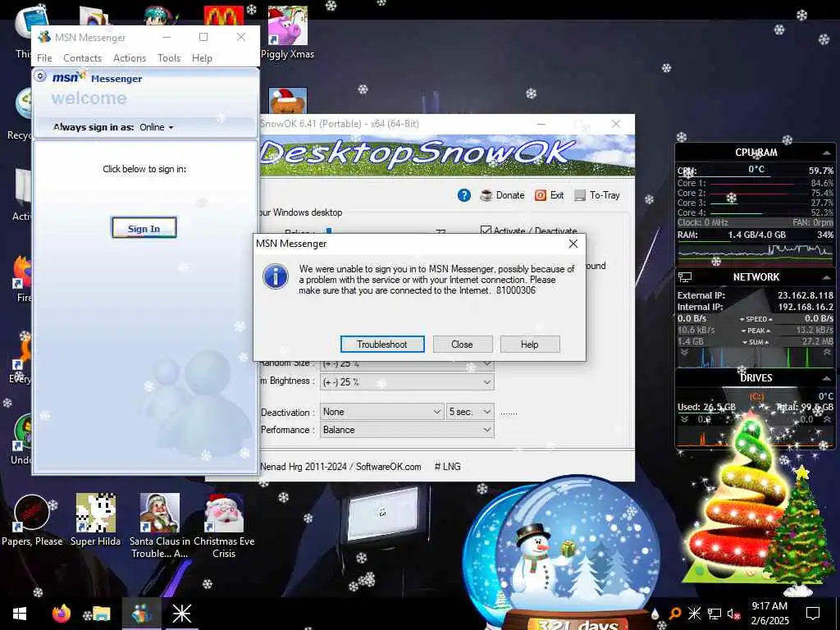Launch Firefox from the taskbar
Screen dimensions: 840x630
61,614
